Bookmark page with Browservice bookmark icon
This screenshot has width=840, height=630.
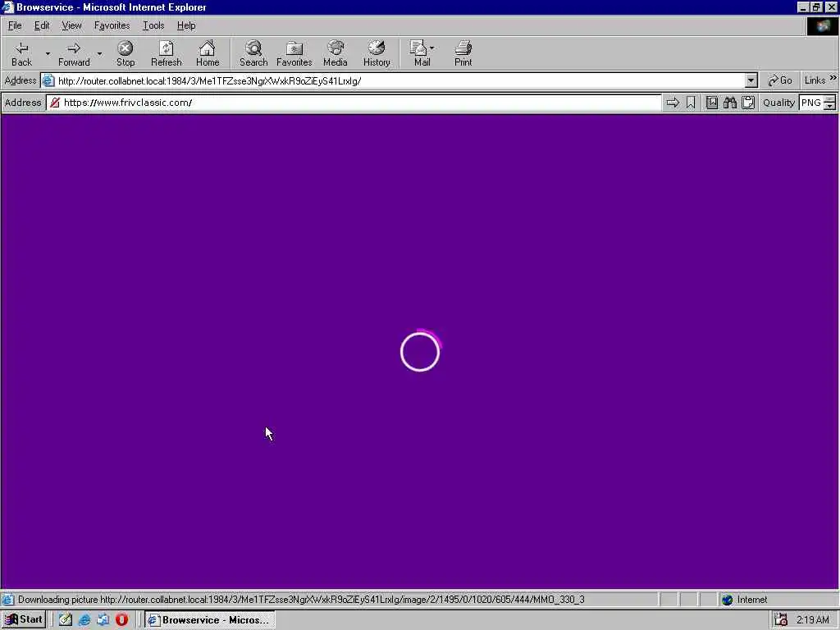click(691, 103)
